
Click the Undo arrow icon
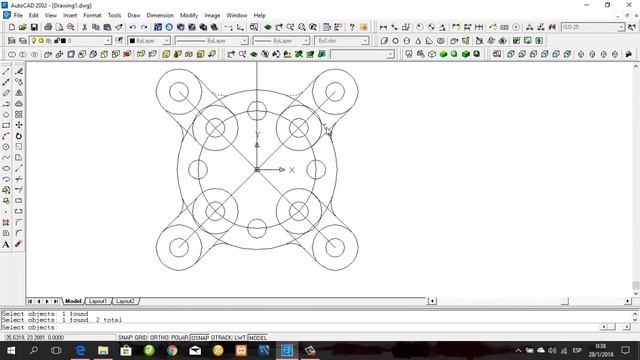[x=133, y=27]
